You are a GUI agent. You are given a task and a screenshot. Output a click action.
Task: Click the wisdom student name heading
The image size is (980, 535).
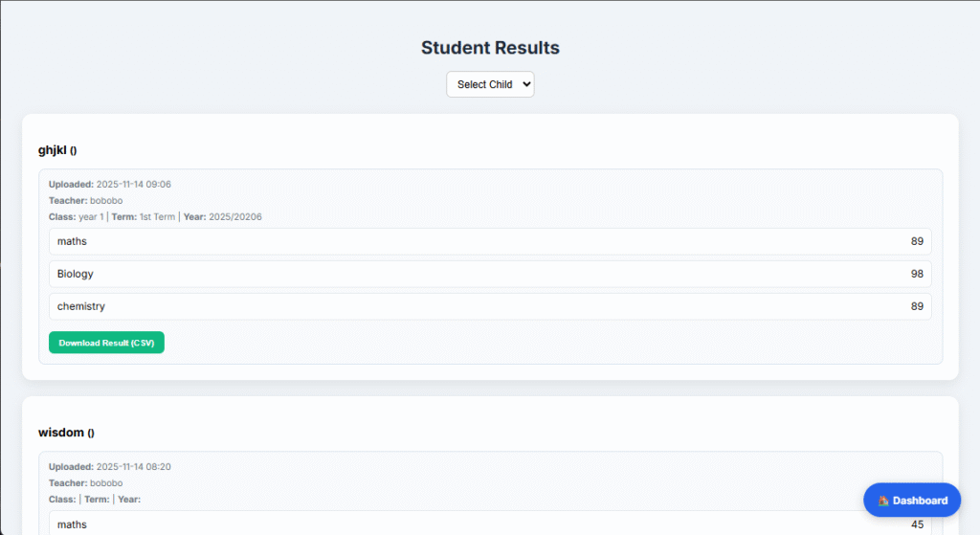coord(60,433)
